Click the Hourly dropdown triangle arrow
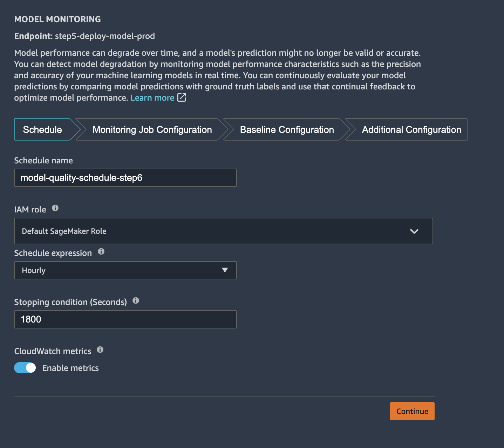The height and width of the screenshot is (448, 504). (x=225, y=270)
